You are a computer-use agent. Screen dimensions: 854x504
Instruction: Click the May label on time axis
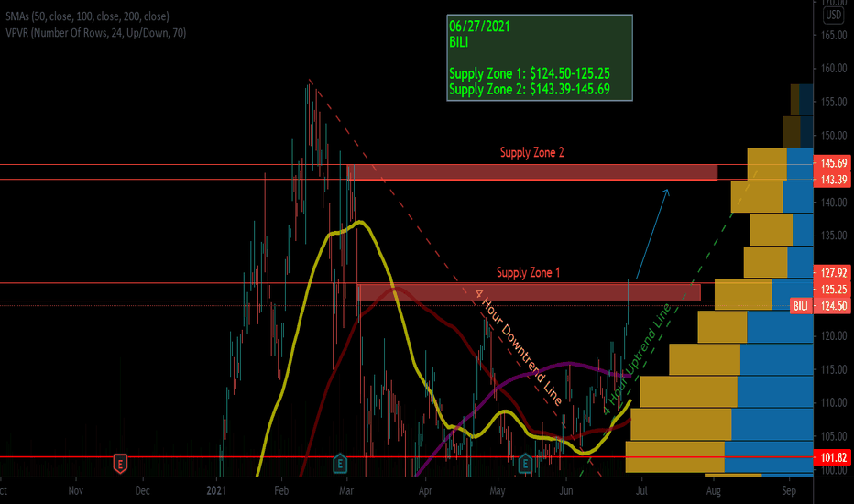498,490
